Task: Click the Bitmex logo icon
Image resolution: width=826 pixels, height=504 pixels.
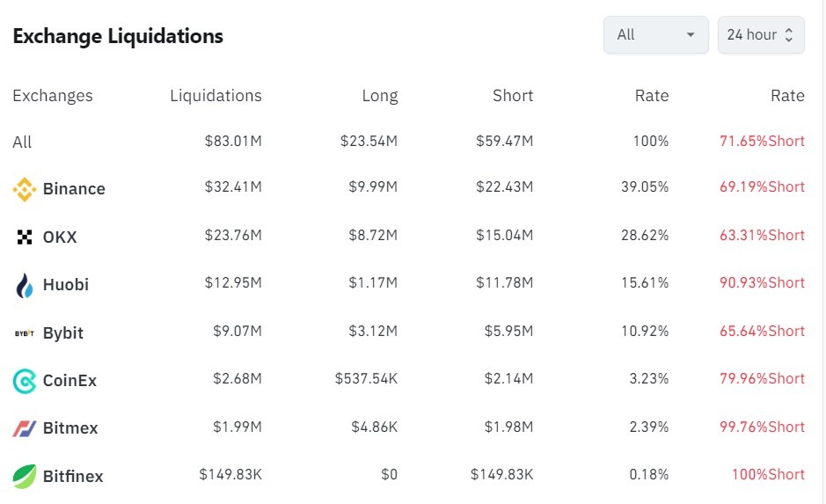Action: 24,428
